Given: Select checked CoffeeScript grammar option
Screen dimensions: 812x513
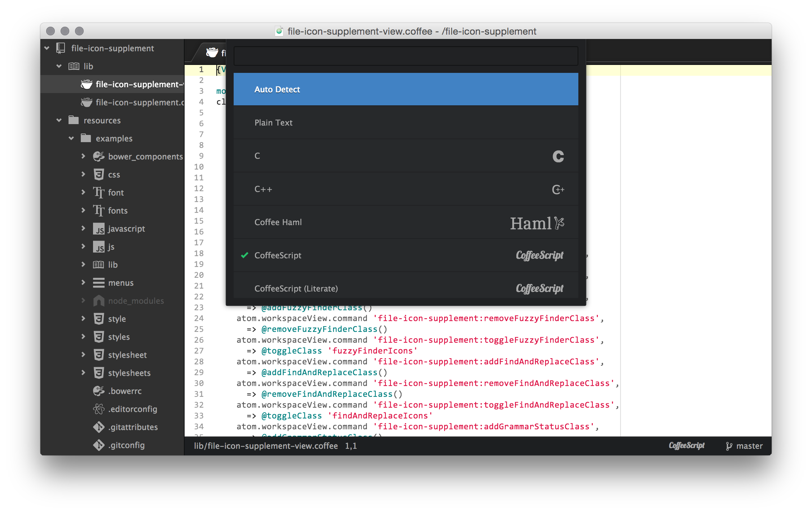Looking at the screenshot, I should pyautogui.click(x=278, y=255).
